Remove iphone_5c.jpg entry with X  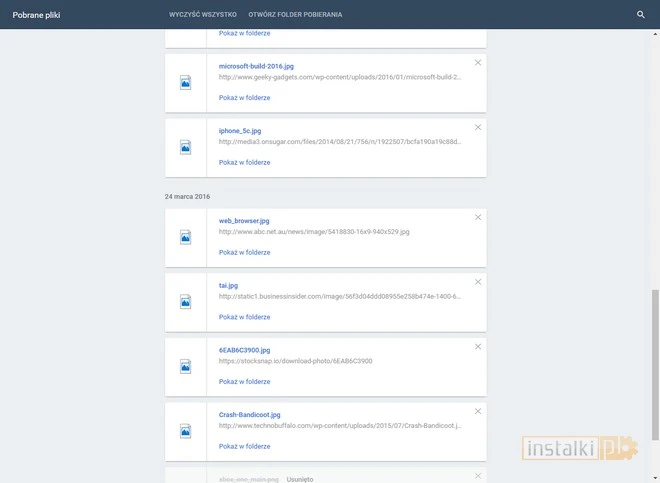(477, 127)
